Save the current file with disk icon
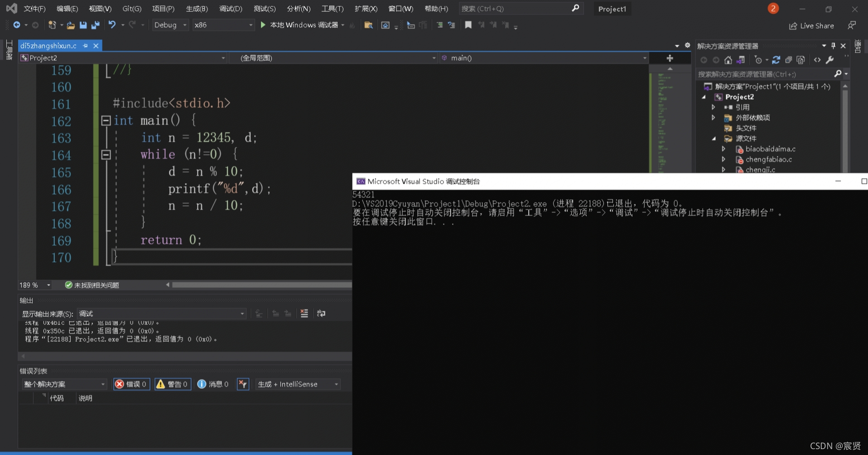 (x=83, y=25)
